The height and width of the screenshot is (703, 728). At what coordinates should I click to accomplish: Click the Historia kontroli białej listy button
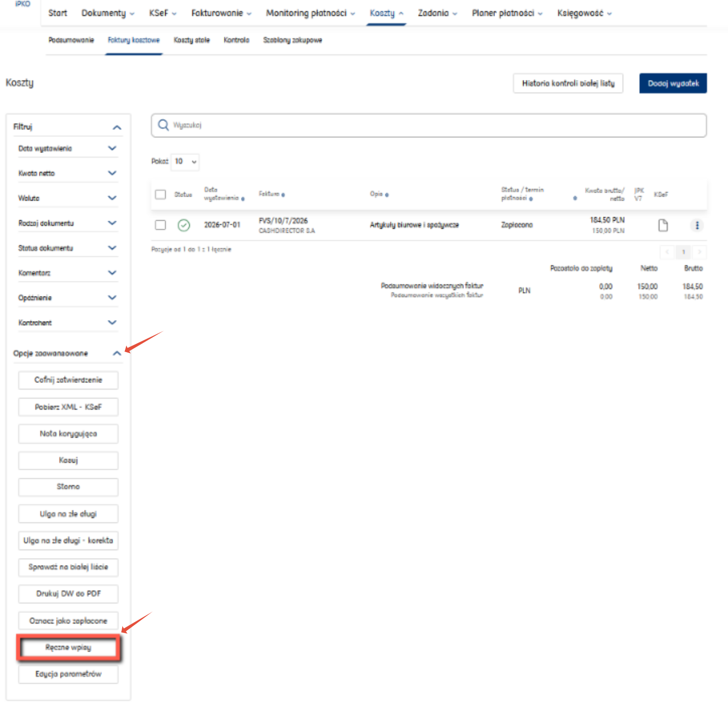coord(568,83)
